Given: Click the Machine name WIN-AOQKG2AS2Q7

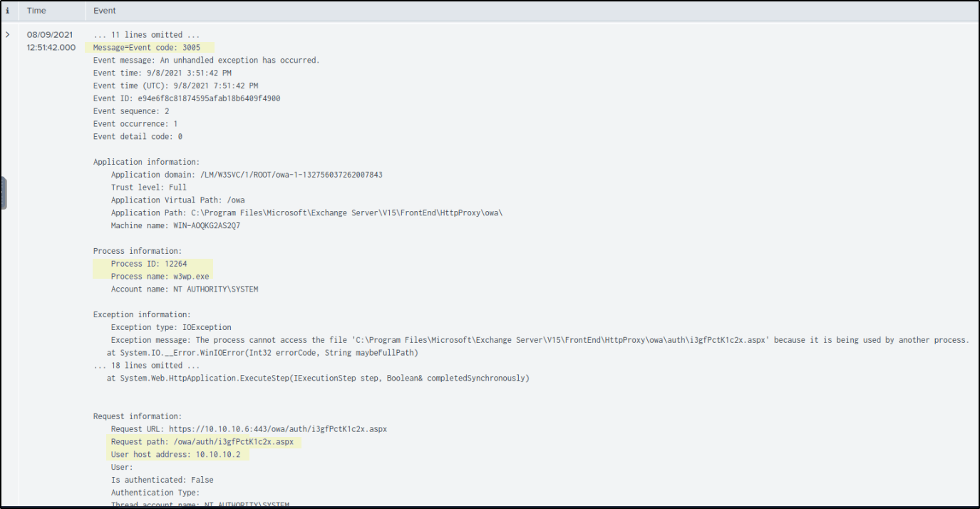Looking at the screenshot, I should tap(205, 225).
